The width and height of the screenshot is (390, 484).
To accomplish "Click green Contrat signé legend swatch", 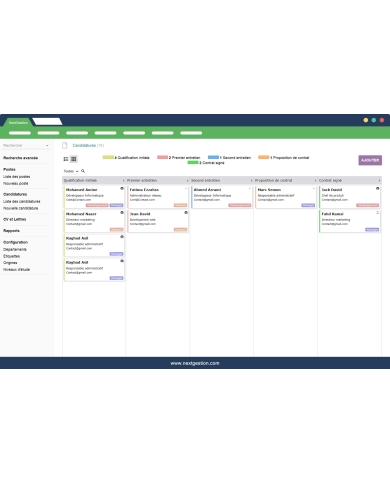I will click(x=193, y=162).
